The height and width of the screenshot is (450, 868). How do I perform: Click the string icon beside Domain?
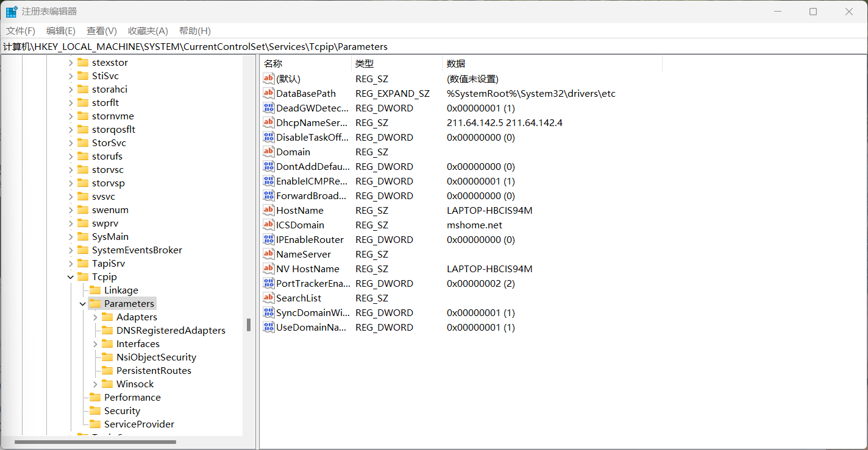point(269,152)
